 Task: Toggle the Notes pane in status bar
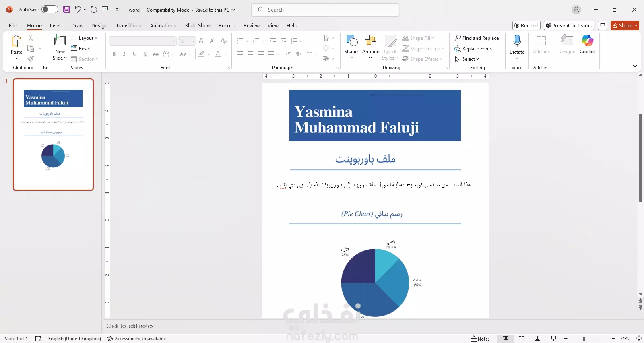480,339
